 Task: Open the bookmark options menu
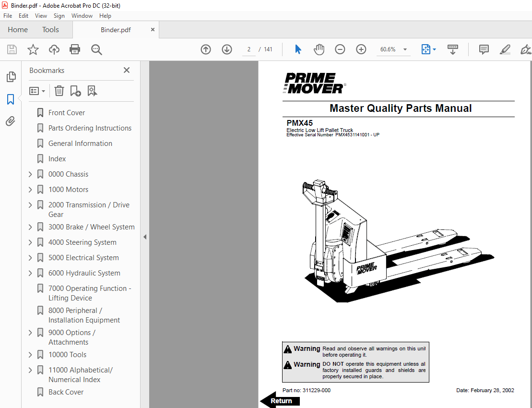37,91
